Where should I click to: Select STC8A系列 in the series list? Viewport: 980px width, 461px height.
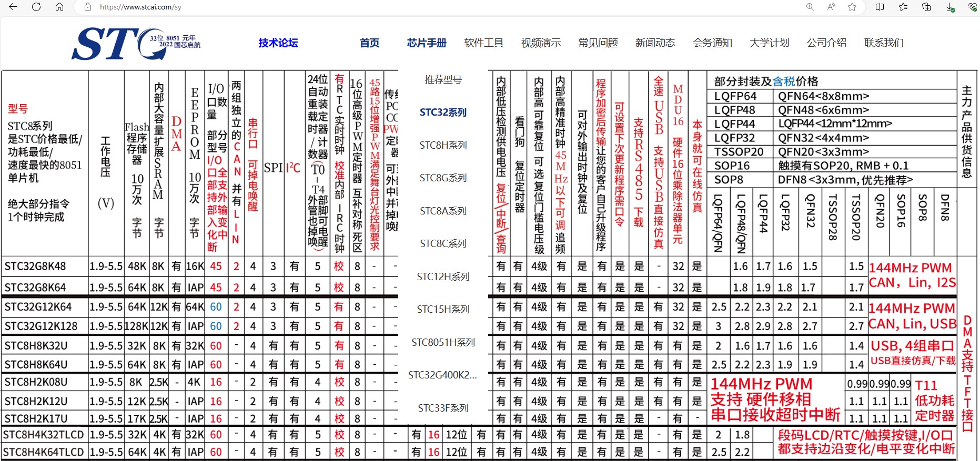coord(443,211)
